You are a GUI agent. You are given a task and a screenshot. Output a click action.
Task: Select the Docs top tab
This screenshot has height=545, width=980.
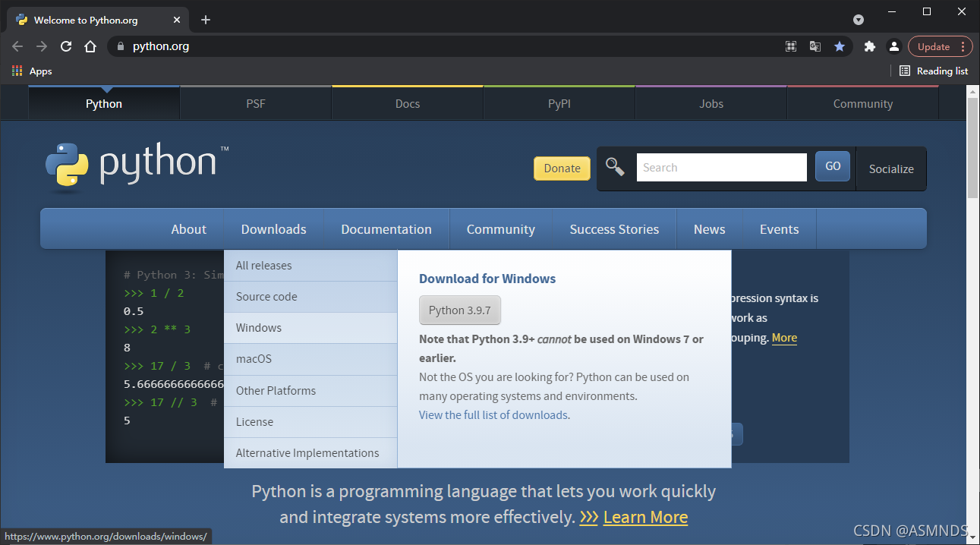408,103
